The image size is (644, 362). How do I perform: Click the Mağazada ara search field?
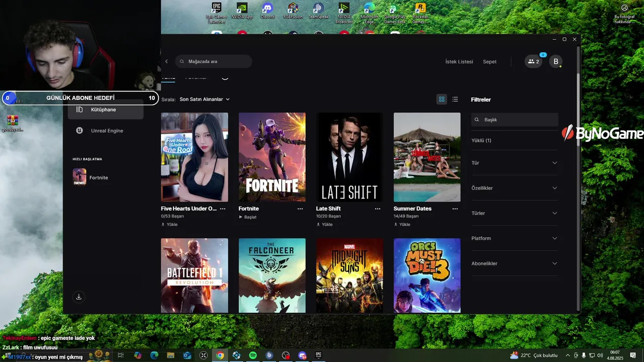pyautogui.click(x=213, y=61)
